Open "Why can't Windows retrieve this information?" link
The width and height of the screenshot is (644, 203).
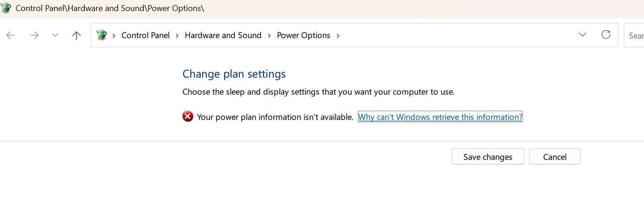point(440,117)
